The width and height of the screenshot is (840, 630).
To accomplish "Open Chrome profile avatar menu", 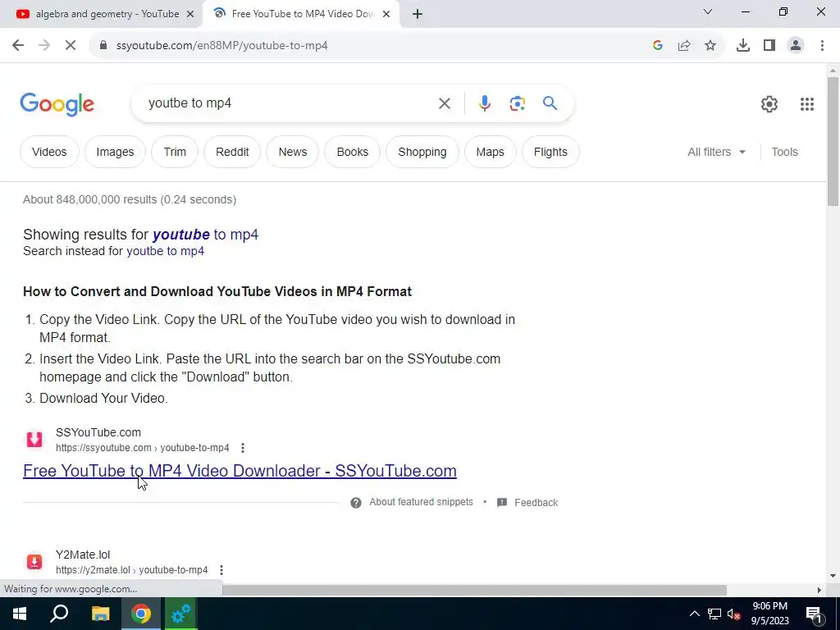I will click(796, 46).
